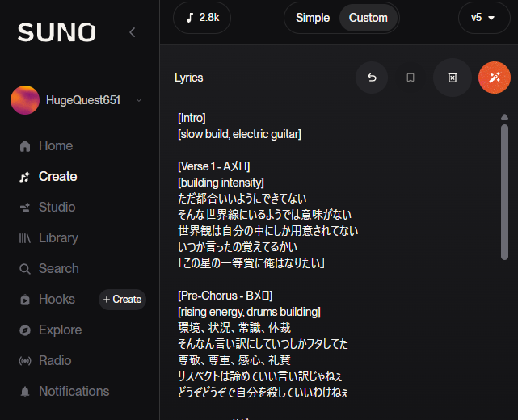Select Custom mode
This screenshot has width=518, height=420.
[368, 18]
